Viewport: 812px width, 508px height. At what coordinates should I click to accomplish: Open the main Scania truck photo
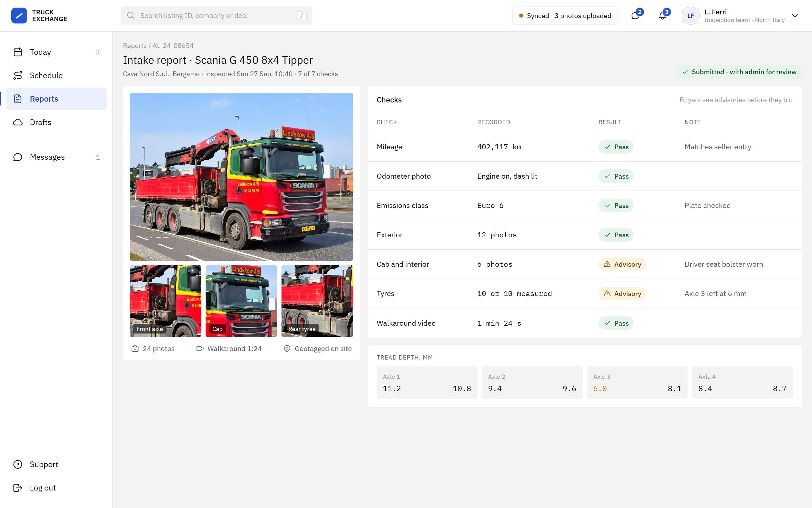pyautogui.click(x=241, y=177)
